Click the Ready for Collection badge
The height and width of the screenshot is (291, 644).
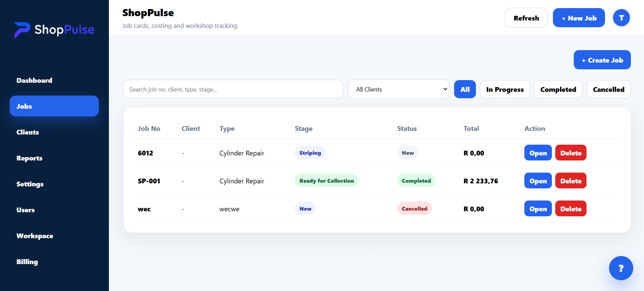tap(326, 181)
